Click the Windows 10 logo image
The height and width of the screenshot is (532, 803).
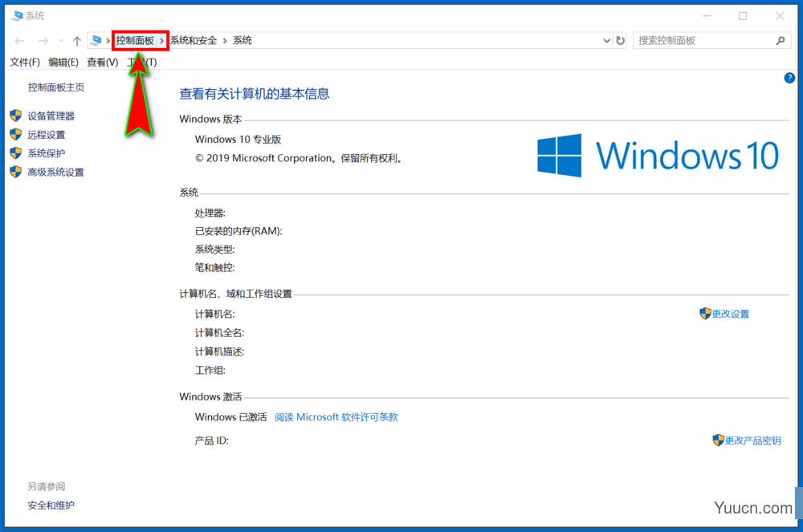point(658,156)
